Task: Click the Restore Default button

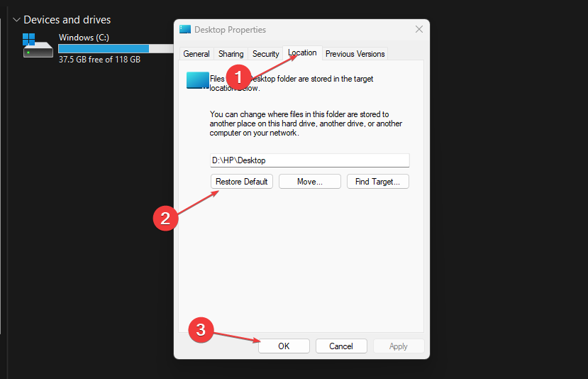Action: 241,182
